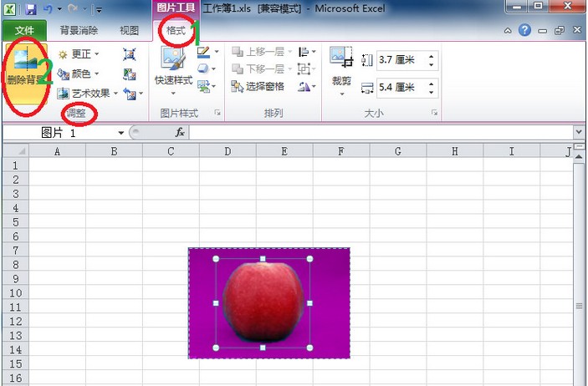Select column D header

point(228,151)
